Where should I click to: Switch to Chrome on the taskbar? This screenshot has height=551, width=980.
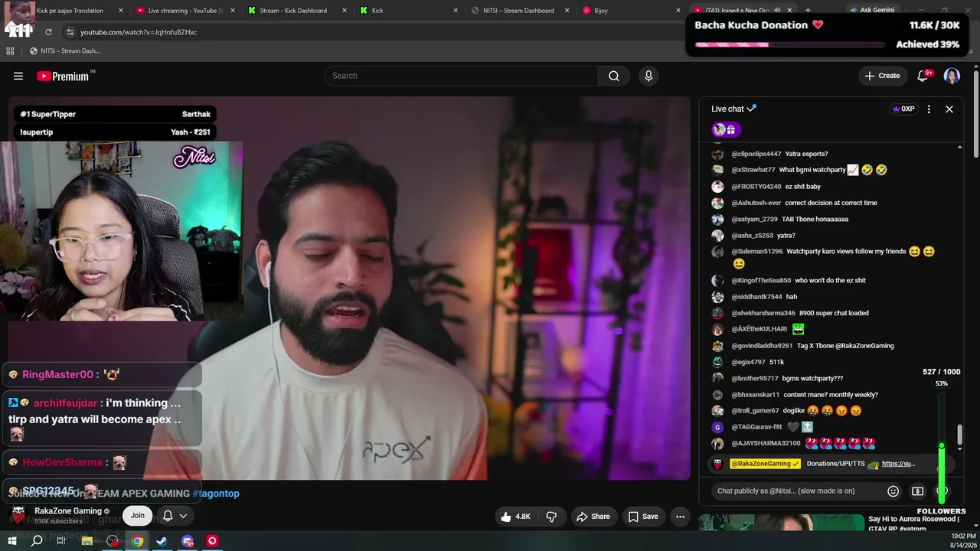pyautogui.click(x=137, y=541)
